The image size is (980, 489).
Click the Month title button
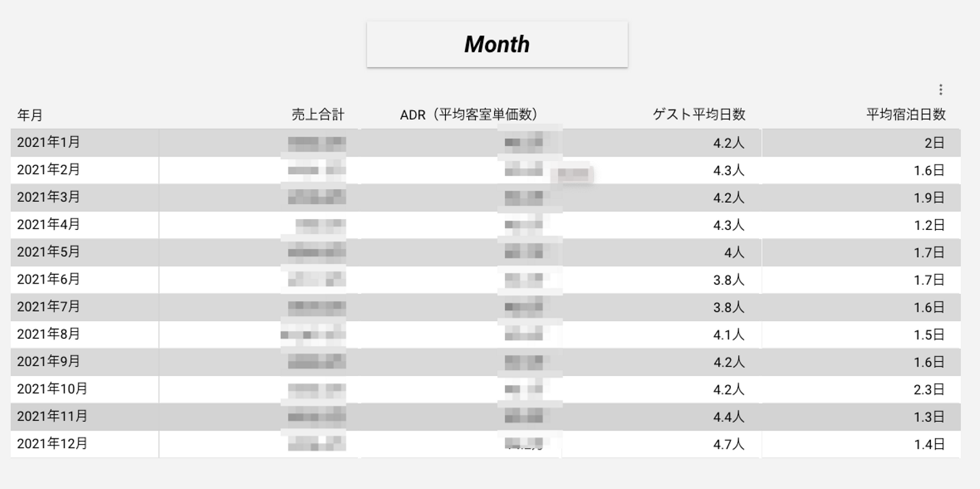click(497, 45)
